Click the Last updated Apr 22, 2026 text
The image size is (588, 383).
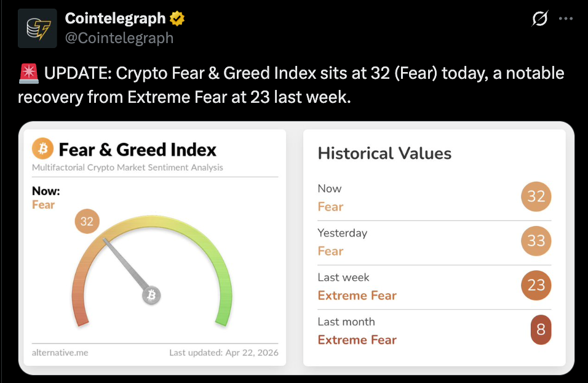[x=223, y=353]
